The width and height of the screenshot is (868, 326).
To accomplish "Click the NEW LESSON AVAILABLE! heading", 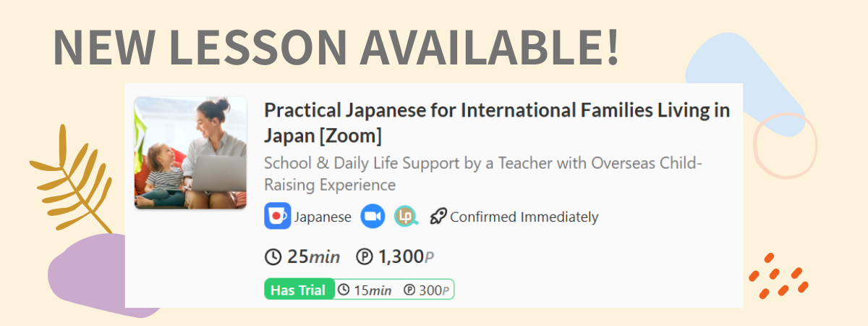I will 336,46.
